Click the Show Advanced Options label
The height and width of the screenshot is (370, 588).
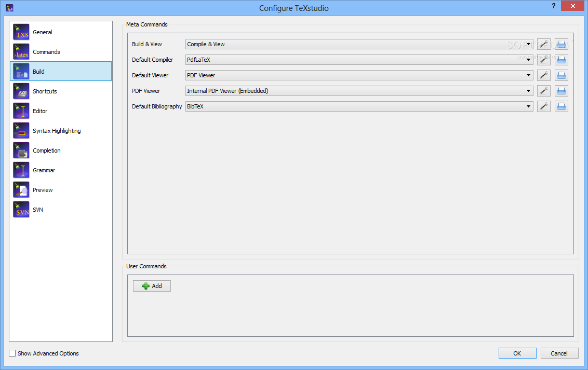click(48, 353)
